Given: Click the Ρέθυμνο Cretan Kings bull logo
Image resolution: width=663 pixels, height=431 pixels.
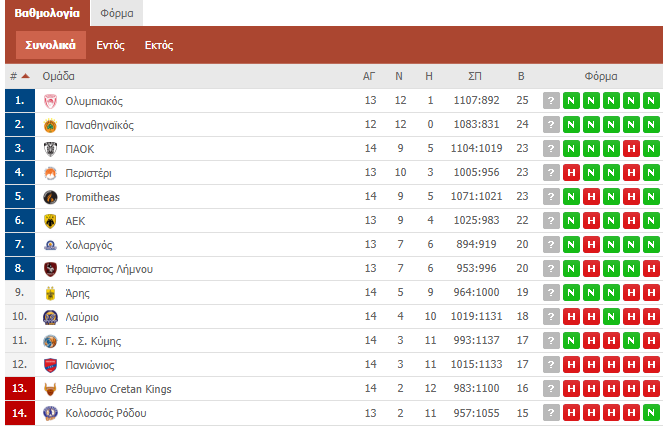Looking at the screenshot, I should click(x=50, y=389).
